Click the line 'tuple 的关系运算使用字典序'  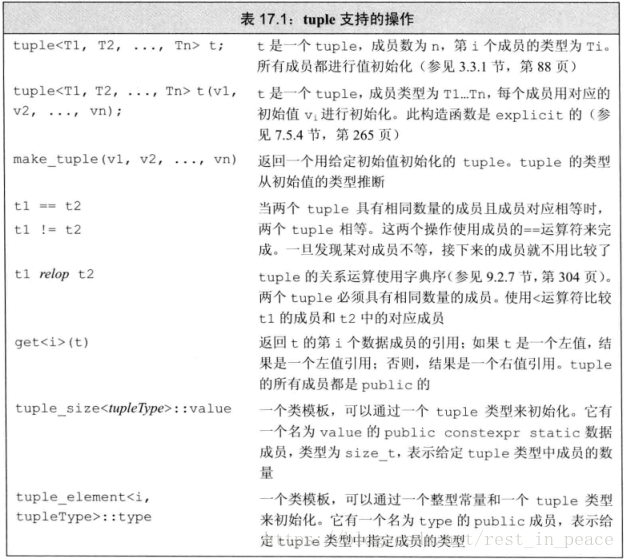coord(435,277)
